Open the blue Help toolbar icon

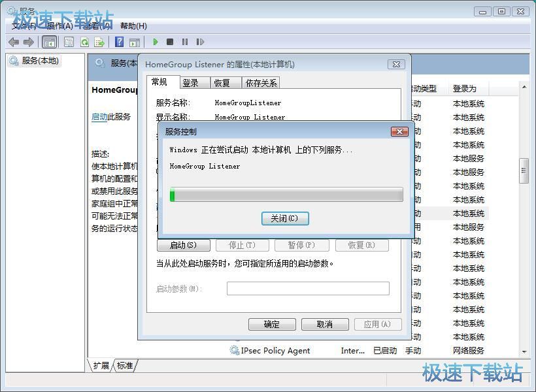(119, 42)
